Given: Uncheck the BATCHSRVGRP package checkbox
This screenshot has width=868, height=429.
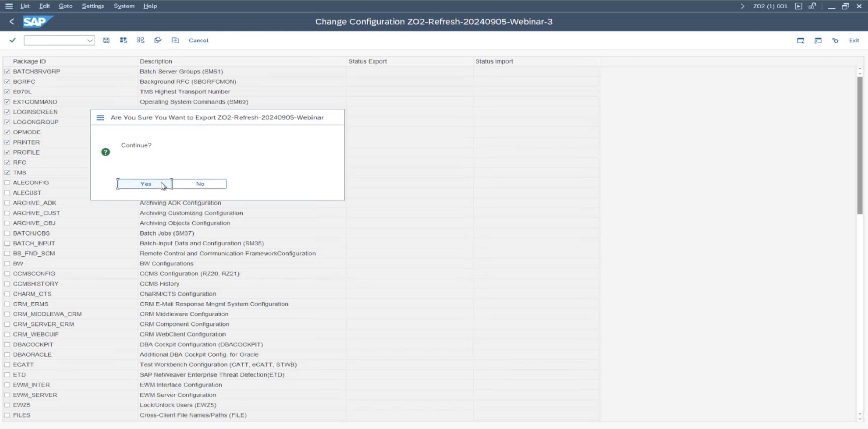Looking at the screenshot, I should [7, 71].
